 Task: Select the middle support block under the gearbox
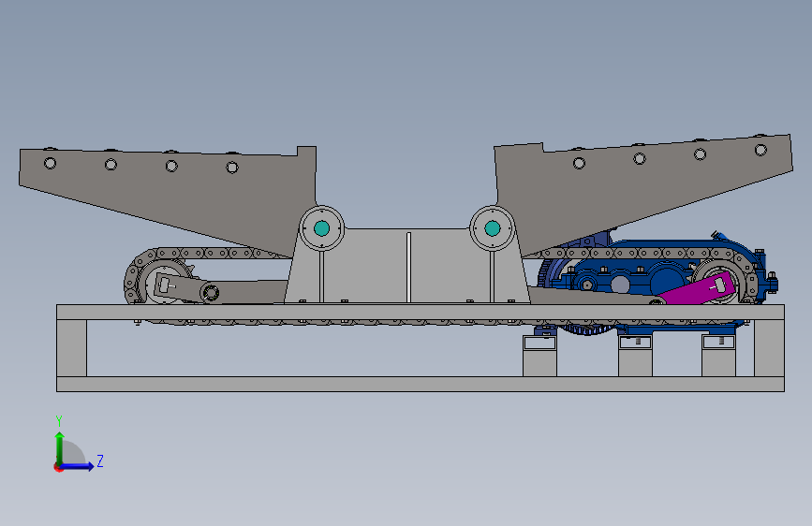coord(635,356)
